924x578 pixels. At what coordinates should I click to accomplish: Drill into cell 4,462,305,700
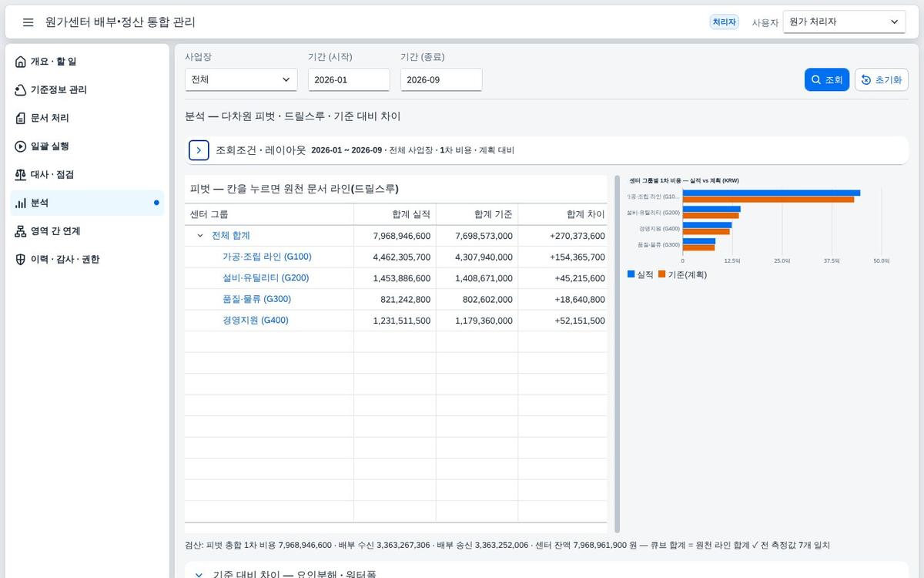395,257
